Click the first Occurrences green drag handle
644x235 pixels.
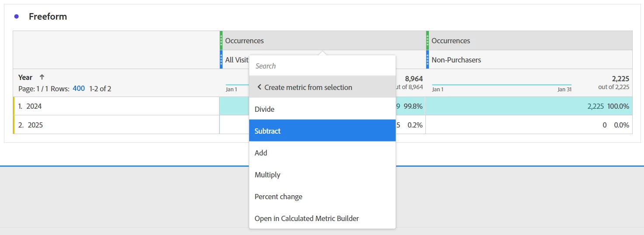pos(221,41)
